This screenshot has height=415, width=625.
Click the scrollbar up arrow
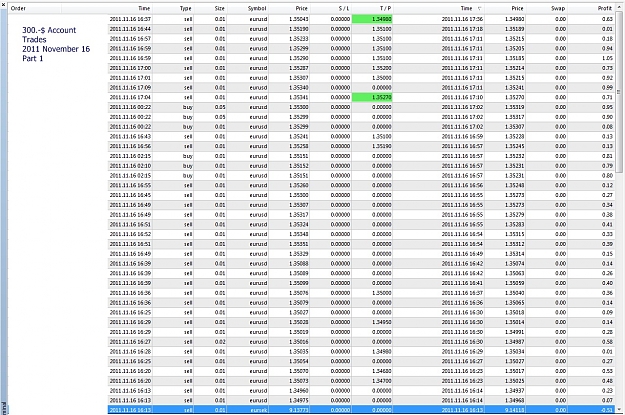(619, 8)
